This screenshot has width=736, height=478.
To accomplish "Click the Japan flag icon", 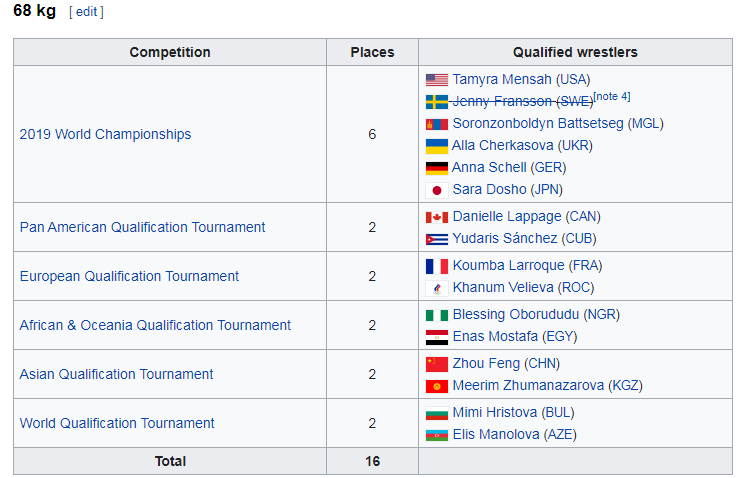I will pos(437,190).
